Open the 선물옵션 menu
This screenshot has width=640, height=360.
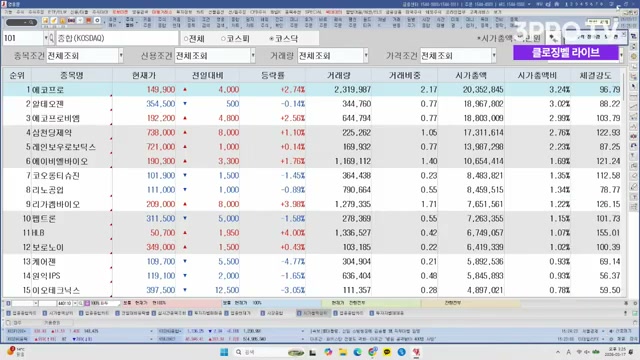(216, 12)
